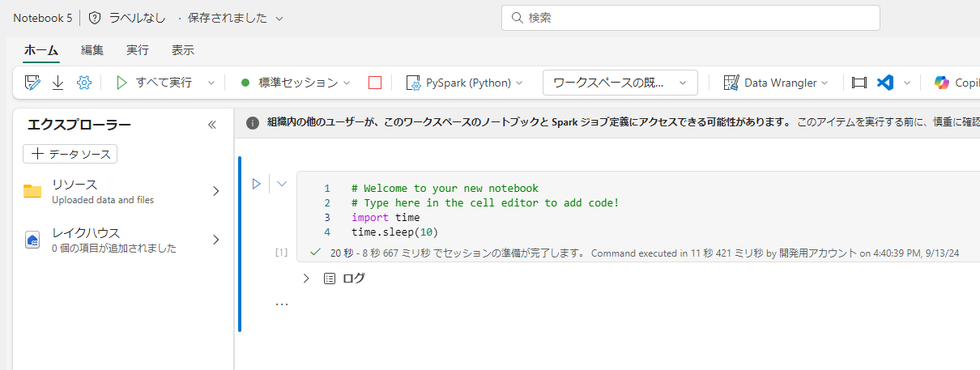This screenshot has height=370, width=980.
Task: Open PySpark (Python) language dropdown
Action: click(464, 83)
